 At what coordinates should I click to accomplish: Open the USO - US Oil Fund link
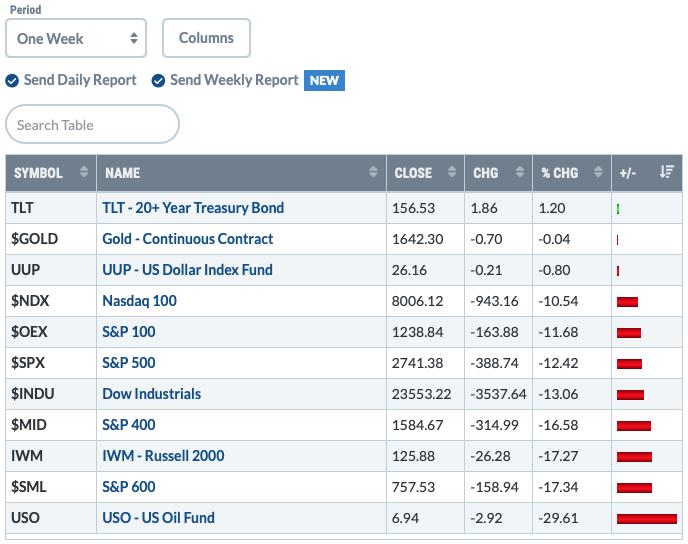pos(158,518)
